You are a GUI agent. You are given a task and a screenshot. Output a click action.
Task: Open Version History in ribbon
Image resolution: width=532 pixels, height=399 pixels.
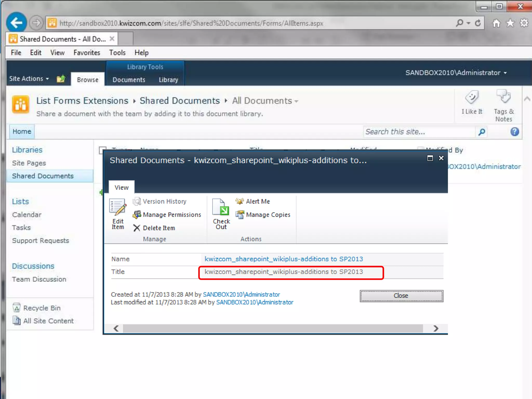[x=159, y=201]
